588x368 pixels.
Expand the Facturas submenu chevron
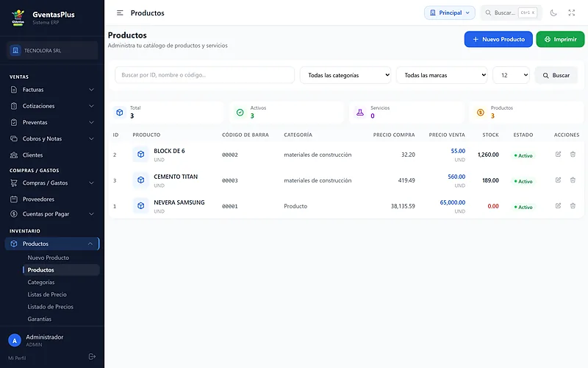pyautogui.click(x=91, y=90)
